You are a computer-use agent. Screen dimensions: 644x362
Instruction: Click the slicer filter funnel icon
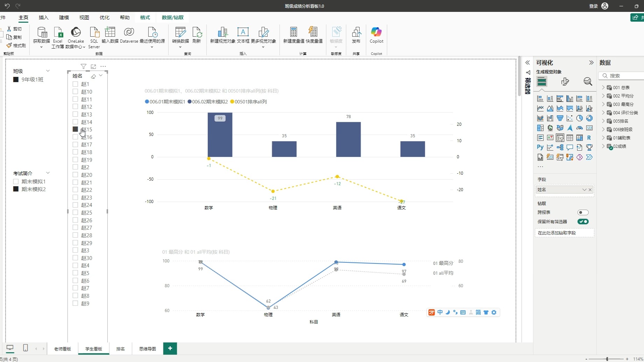(83, 66)
